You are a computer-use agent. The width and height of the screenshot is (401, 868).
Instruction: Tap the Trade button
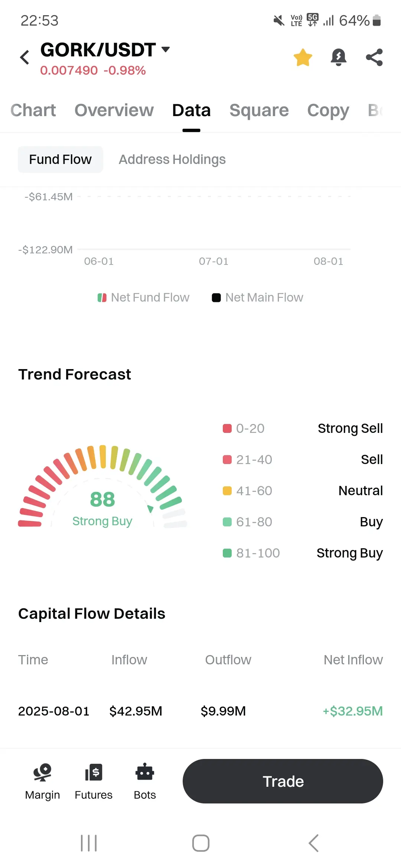[283, 781]
